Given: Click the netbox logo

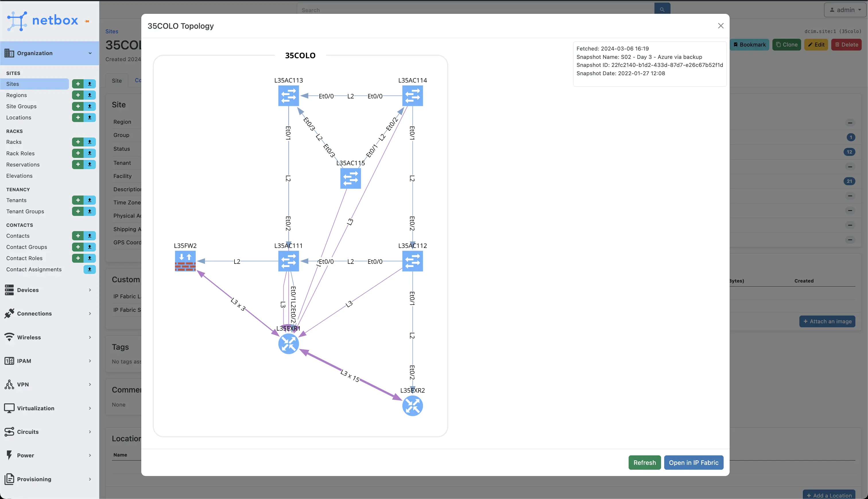Looking at the screenshot, I should [43, 21].
